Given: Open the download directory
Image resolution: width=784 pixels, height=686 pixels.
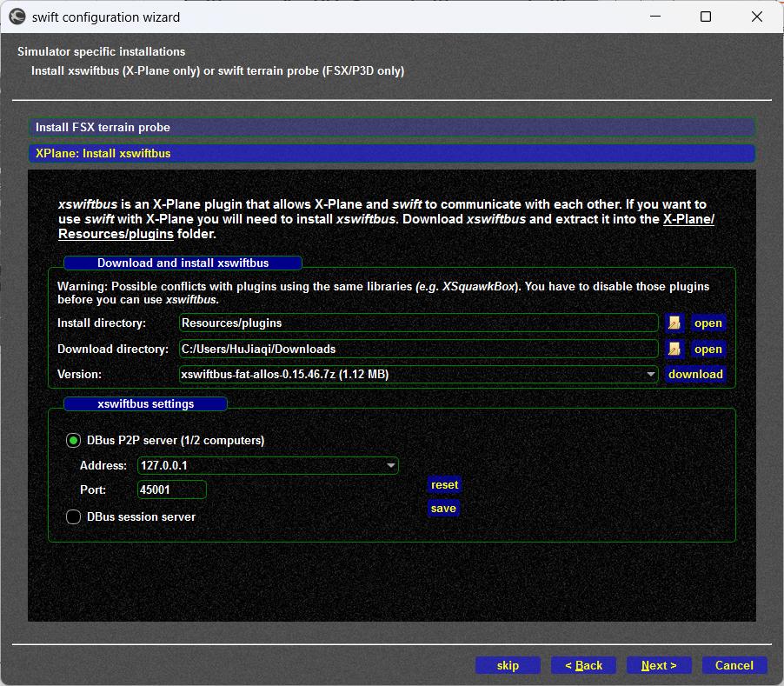Looking at the screenshot, I should (708, 349).
